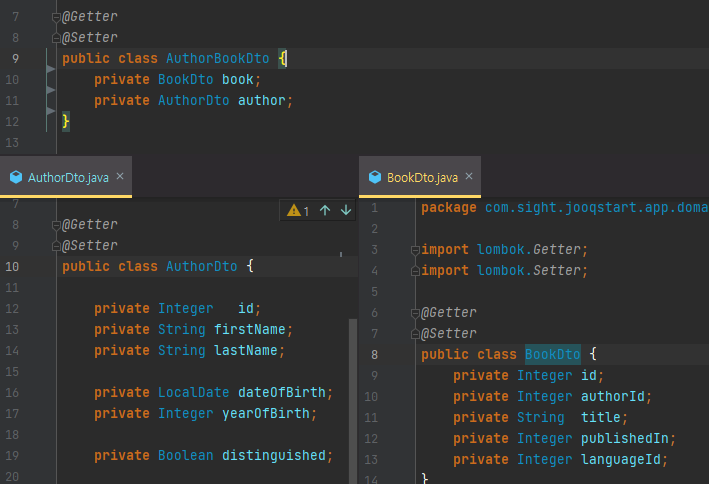Switch to the AuthorDto.java tab
This screenshot has width=709, height=484.
click(67, 178)
